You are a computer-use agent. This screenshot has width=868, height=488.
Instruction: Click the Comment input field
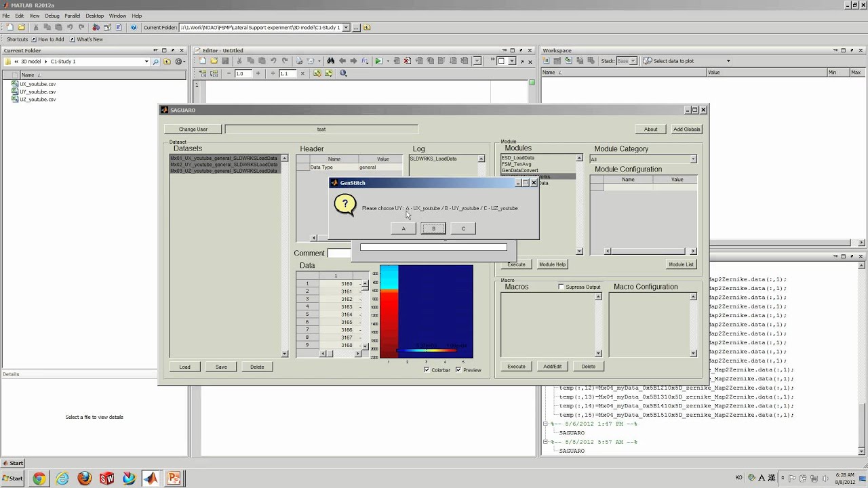pos(339,253)
